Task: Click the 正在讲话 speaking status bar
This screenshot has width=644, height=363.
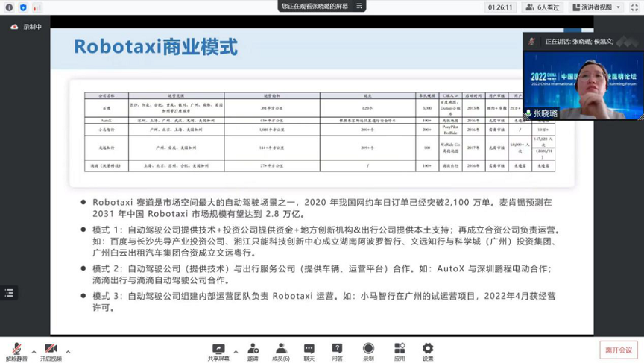Action: (583, 42)
